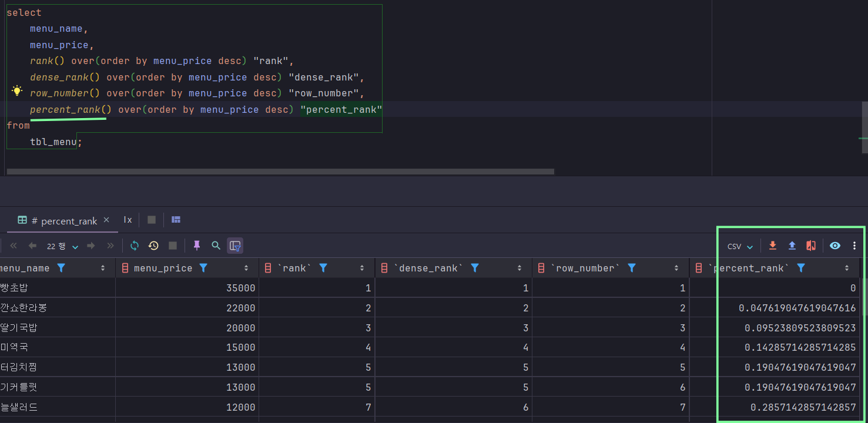Screen dimensions: 868x423
Task: Go to last page of results
Action: click(110, 246)
